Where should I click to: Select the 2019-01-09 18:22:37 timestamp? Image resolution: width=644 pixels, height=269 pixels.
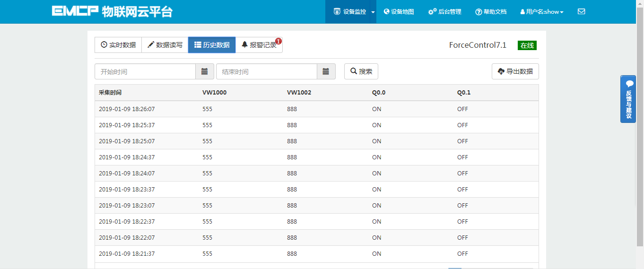[x=127, y=221]
